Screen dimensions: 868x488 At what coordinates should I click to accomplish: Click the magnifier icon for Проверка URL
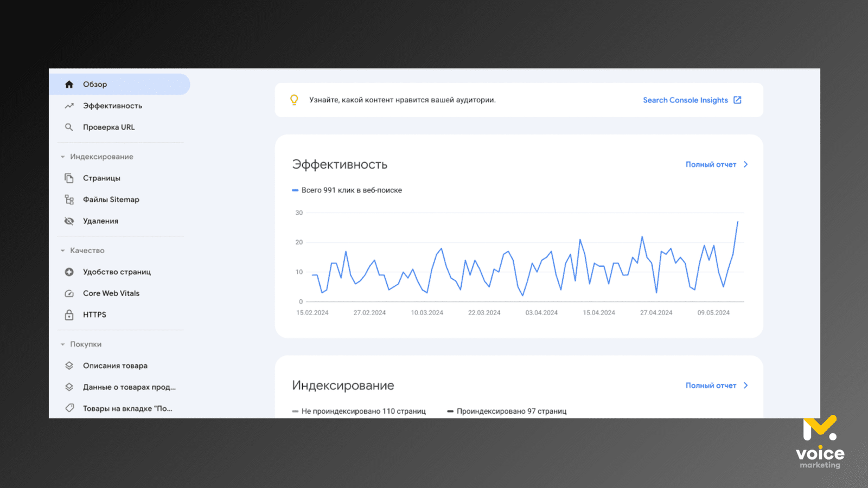[x=69, y=127]
